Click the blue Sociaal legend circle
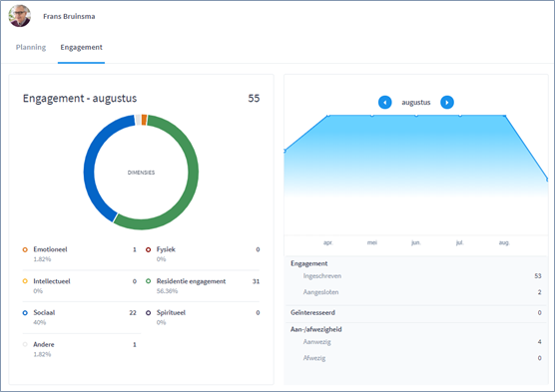 pyautogui.click(x=25, y=313)
